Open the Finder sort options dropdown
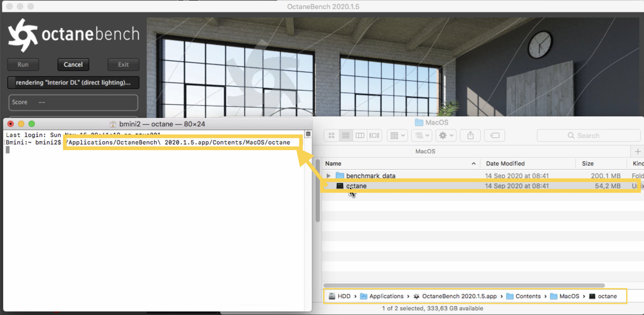Viewport: 644px width, 315px height. tap(422, 136)
